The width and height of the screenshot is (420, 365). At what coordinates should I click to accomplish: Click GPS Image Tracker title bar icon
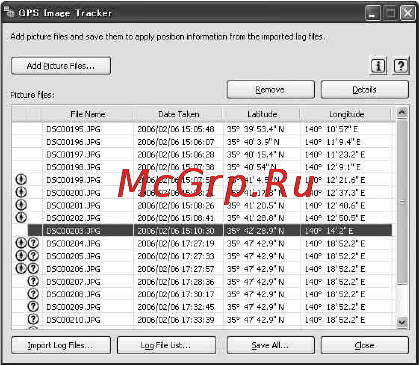point(10,13)
